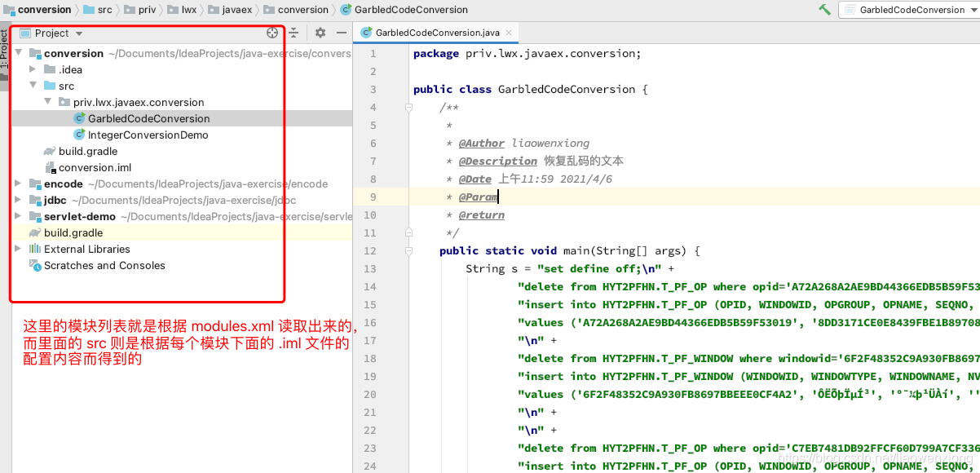980x473 pixels.
Task: Click the gradle icon beside conversion's build.gradle
Action: pyautogui.click(x=50, y=151)
